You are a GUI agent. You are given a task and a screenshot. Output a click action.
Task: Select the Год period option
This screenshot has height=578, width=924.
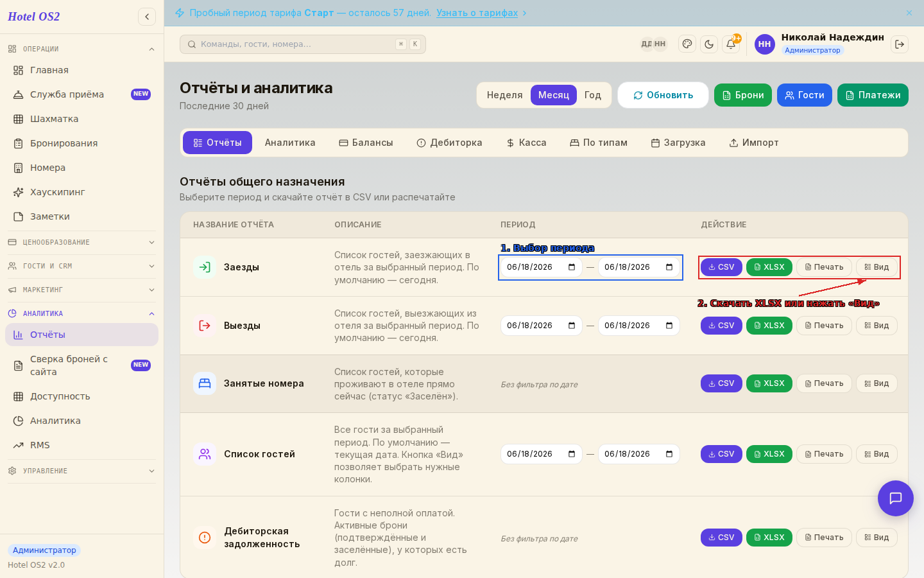tap(593, 95)
